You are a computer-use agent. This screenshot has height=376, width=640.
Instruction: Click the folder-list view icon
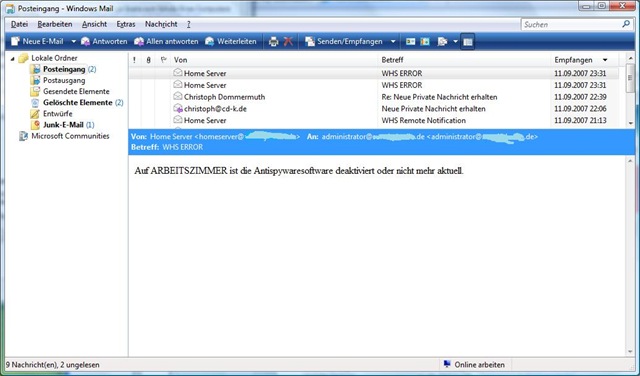click(442, 42)
